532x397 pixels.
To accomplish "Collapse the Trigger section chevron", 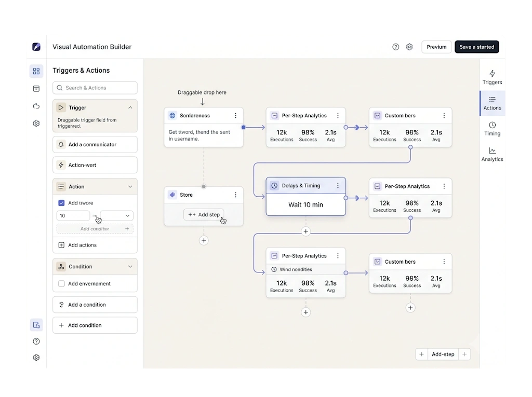I will pos(130,107).
